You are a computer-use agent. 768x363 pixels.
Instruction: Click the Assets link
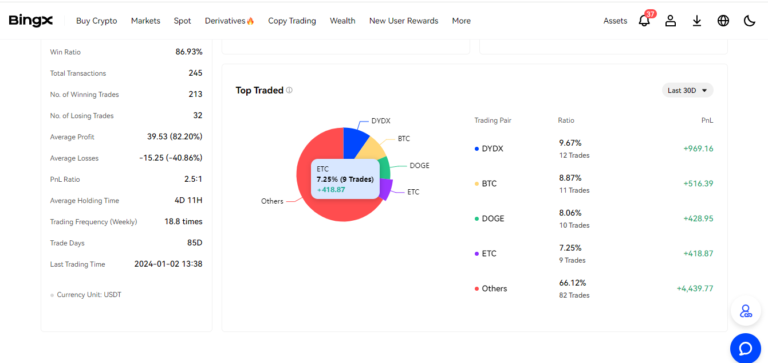click(x=615, y=21)
